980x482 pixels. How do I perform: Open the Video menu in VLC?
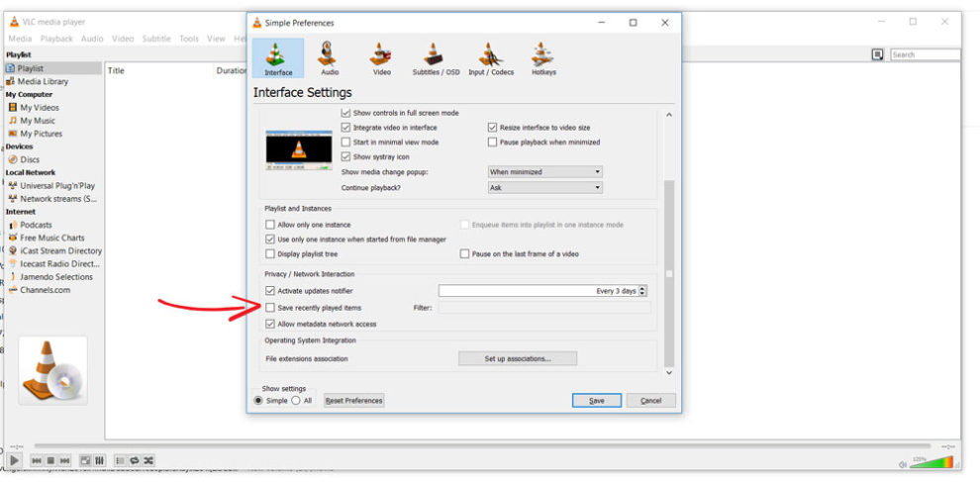coord(123,39)
